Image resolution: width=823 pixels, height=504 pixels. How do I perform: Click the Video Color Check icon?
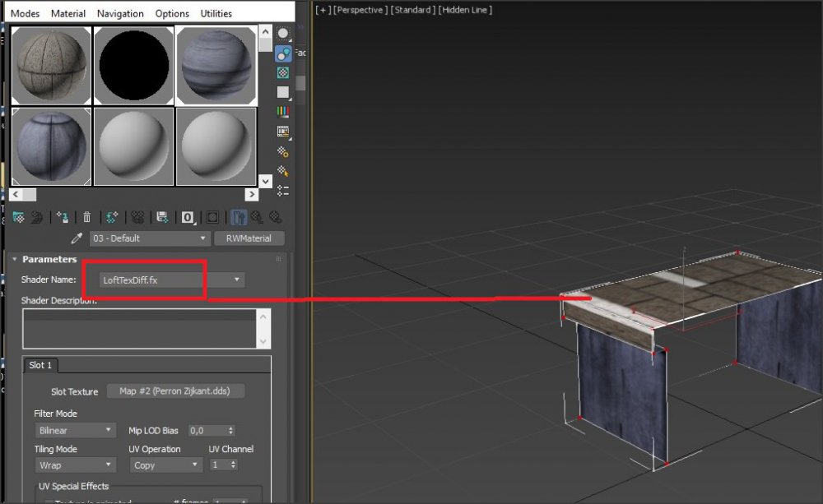[283, 112]
